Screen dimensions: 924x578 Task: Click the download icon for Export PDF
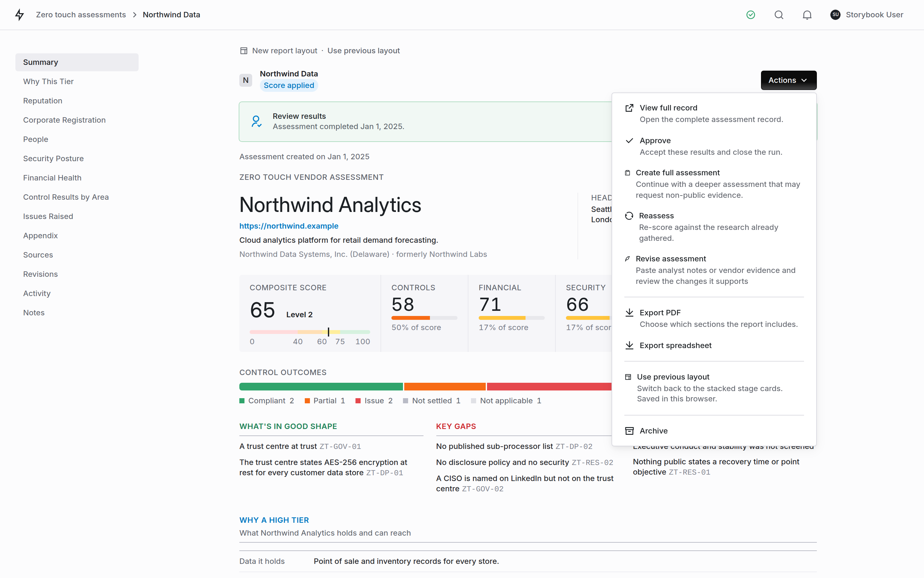coord(629,313)
